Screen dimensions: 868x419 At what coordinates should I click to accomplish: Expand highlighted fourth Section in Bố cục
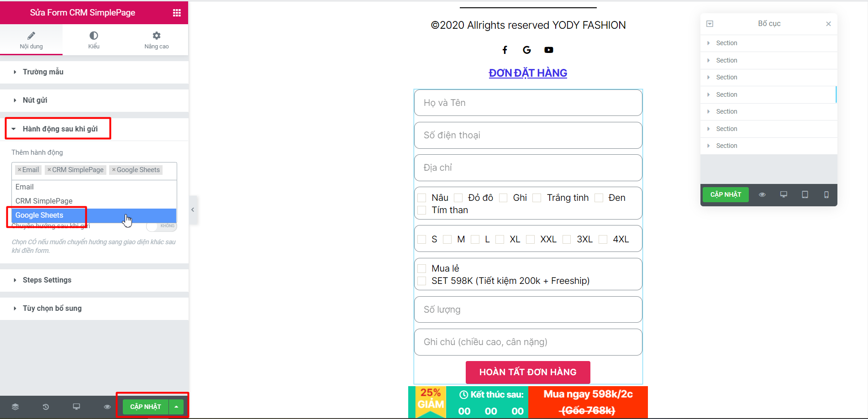pyautogui.click(x=708, y=94)
